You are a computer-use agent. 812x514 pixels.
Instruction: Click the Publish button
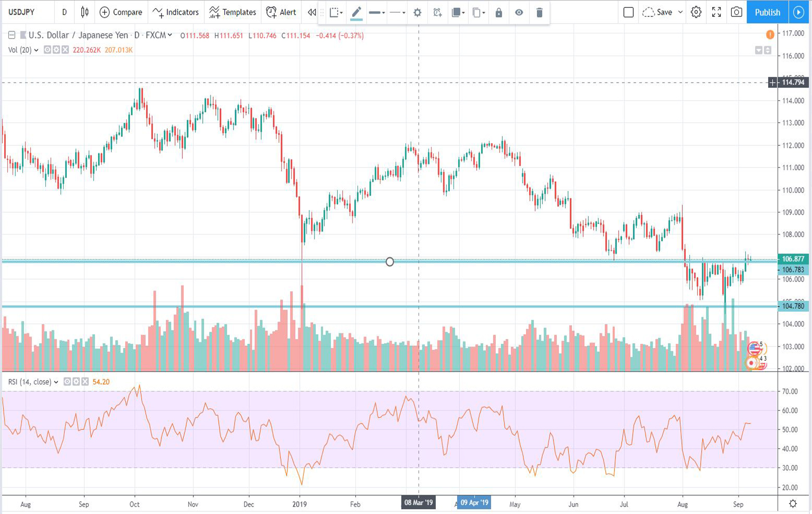[767, 12]
